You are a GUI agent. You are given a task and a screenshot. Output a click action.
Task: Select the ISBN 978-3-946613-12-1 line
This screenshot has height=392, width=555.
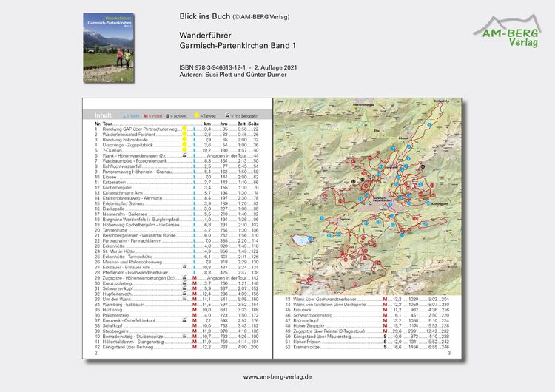click(212, 67)
